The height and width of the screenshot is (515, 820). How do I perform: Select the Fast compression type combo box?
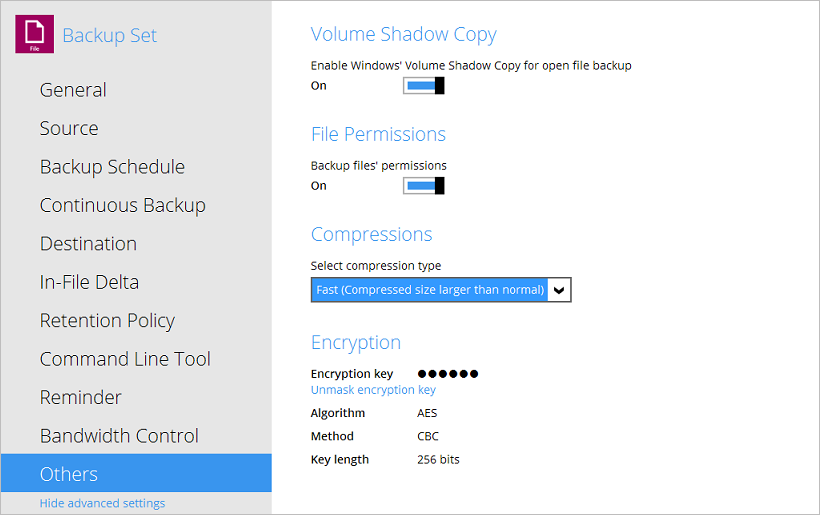[430, 290]
